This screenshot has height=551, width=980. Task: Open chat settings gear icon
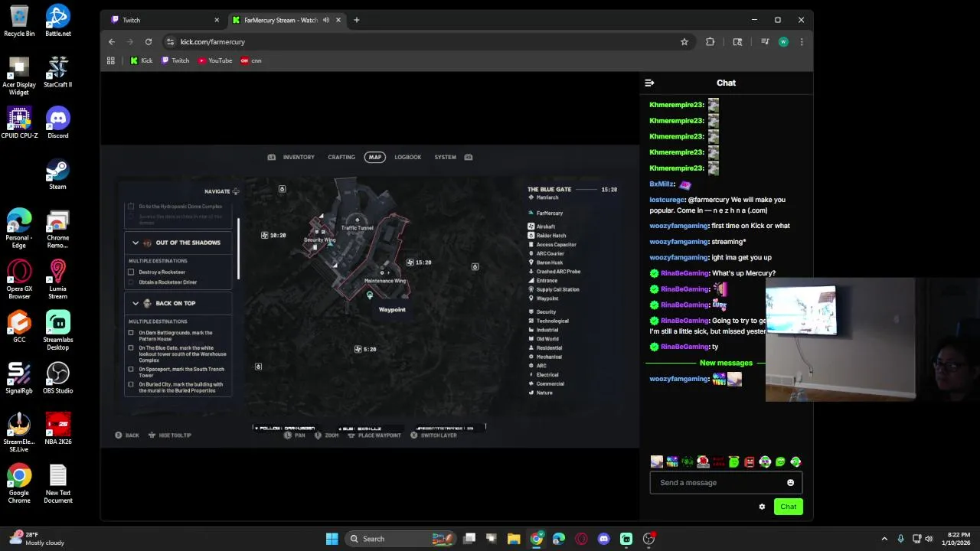tap(762, 507)
